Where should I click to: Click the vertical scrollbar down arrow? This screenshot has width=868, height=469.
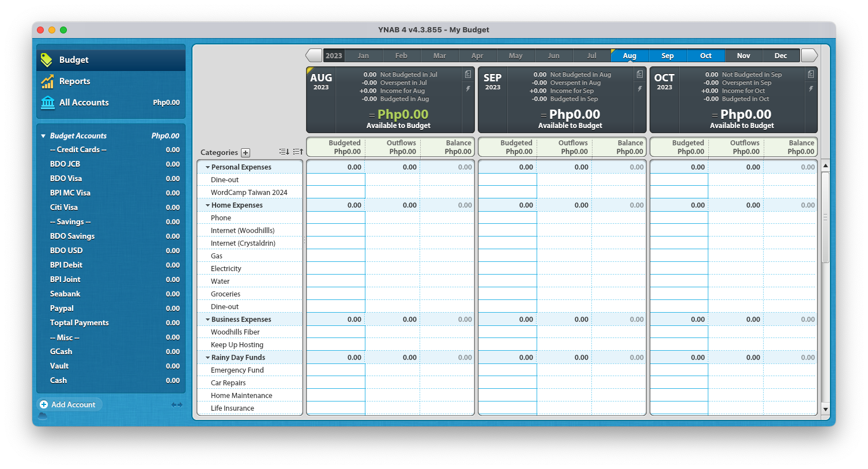[x=825, y=409]
